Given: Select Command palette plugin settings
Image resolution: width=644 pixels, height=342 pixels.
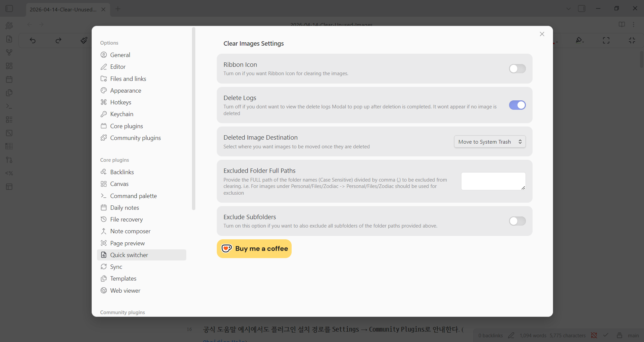Looking at the screenshot, I should point(142,196).
